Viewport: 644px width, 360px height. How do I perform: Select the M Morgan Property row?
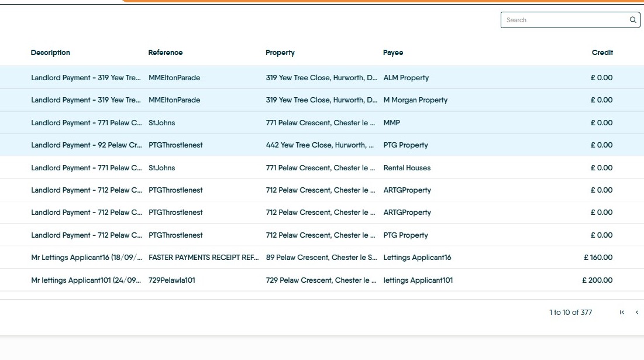(x=415, y=100)
